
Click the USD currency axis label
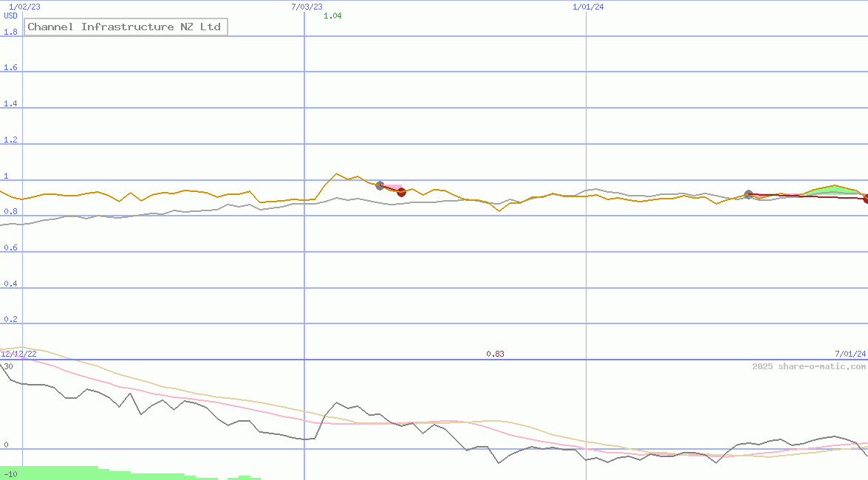pos(11,16)
